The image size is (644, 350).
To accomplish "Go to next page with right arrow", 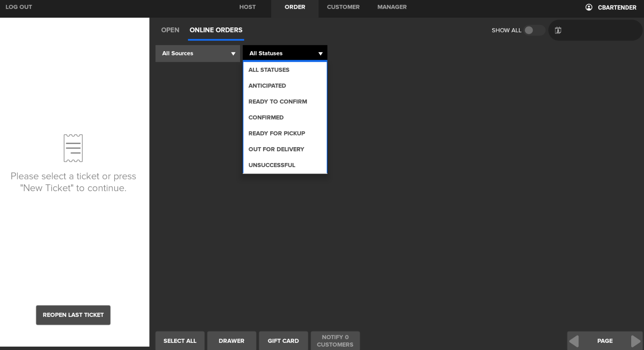I will (636, 341).
